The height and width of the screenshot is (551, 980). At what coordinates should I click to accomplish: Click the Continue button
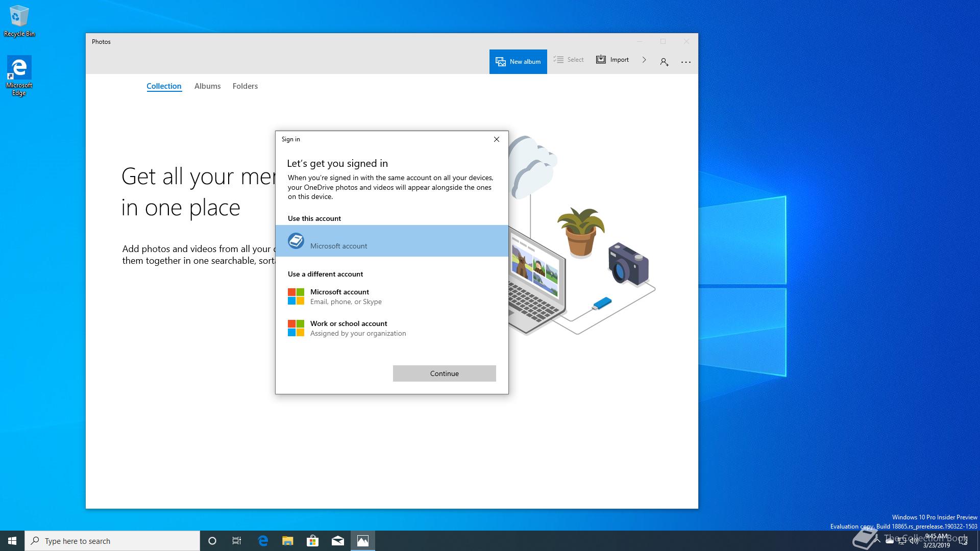point(445,373)
